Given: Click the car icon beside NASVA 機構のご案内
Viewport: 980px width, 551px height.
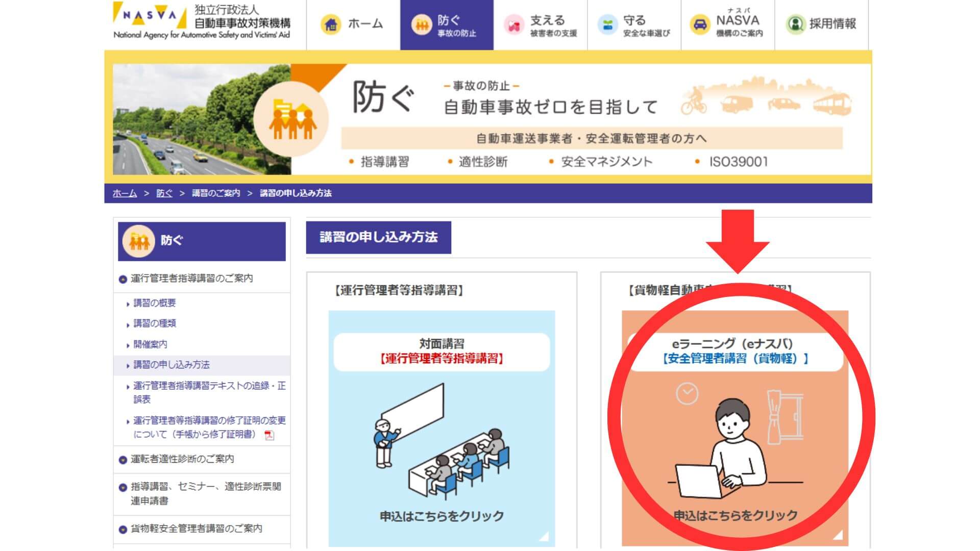Looking at the screenshot, I should [700, 24].
